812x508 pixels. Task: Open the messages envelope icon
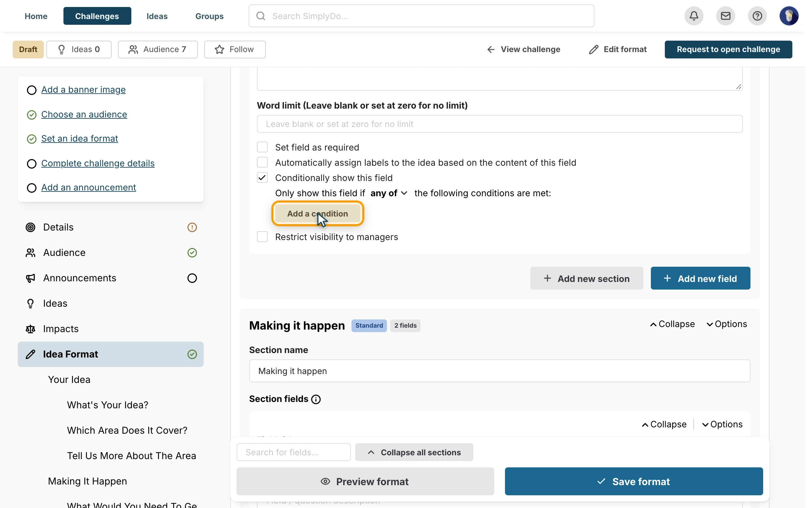[x=725, y=16]
